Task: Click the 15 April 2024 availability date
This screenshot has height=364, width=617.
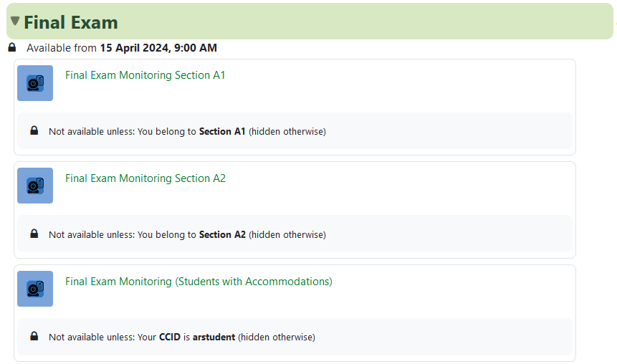Action: tap(158, 48)
